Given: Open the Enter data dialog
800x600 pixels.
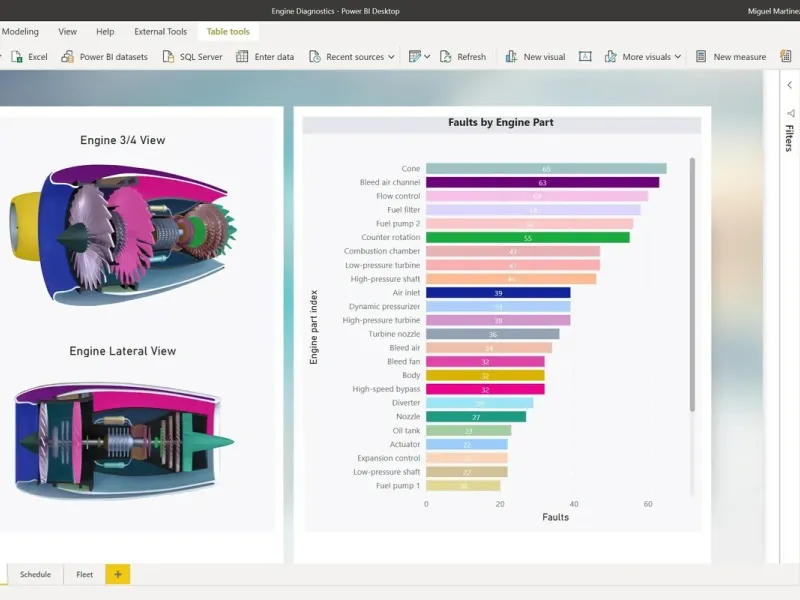Looking at the screenshot, I should [265, 57].
